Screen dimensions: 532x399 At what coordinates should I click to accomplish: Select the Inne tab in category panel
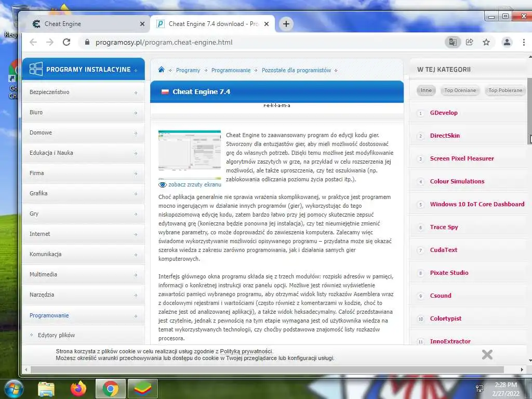(426, 90)
